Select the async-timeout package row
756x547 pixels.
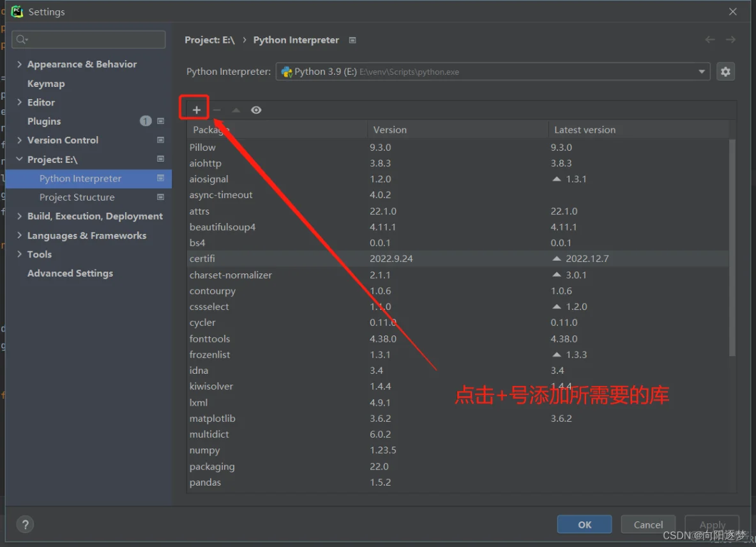[x=458, y=195]
